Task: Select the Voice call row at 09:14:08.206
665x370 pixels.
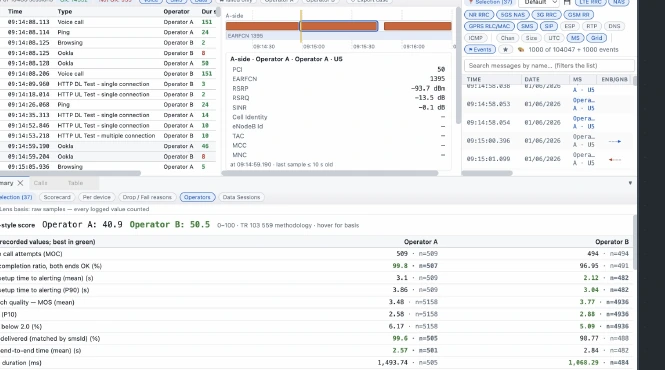Action: point(108,74)
